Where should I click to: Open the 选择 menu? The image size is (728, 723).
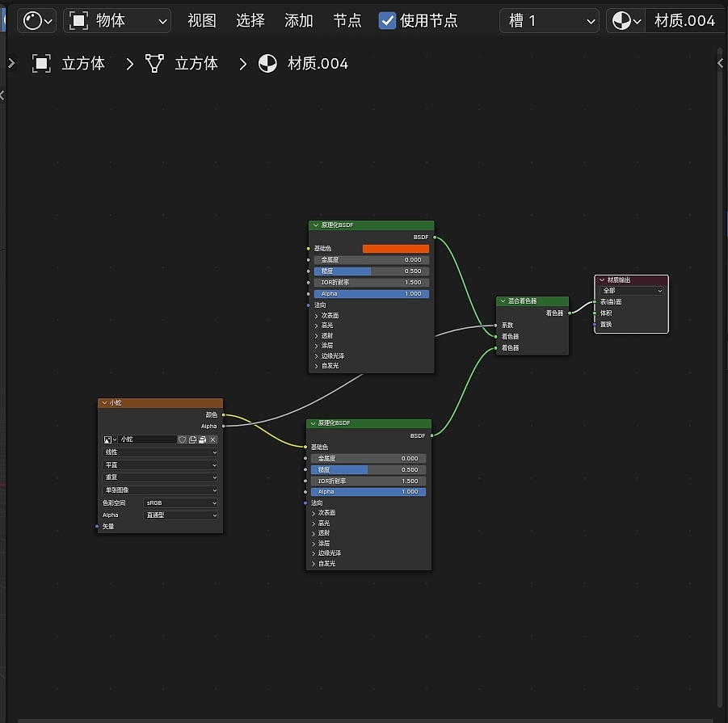click(x=250, y=21)
